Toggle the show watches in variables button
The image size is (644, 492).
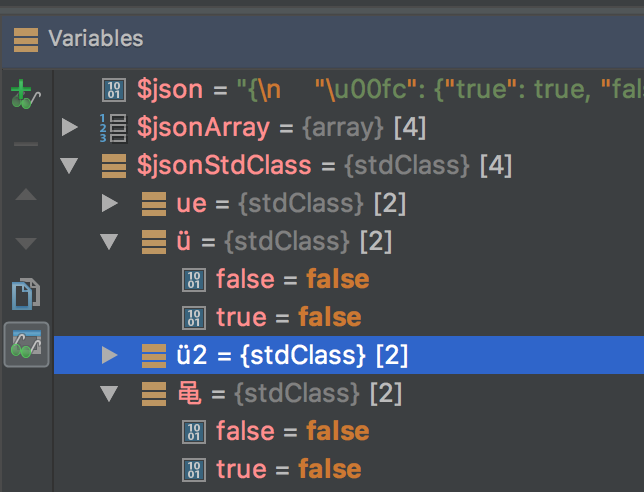tap(26, 344)
